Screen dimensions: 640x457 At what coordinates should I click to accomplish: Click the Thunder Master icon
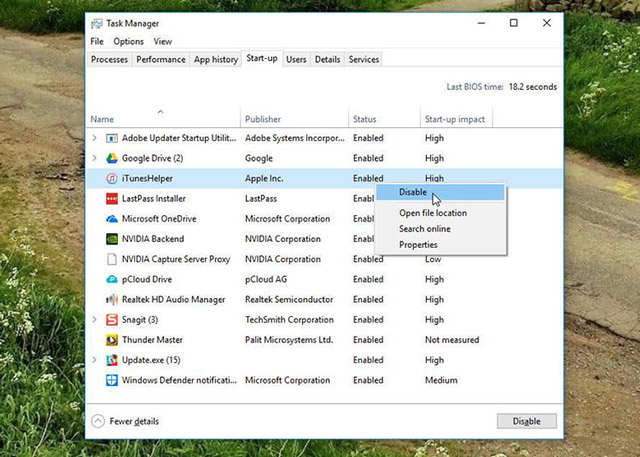111,340
